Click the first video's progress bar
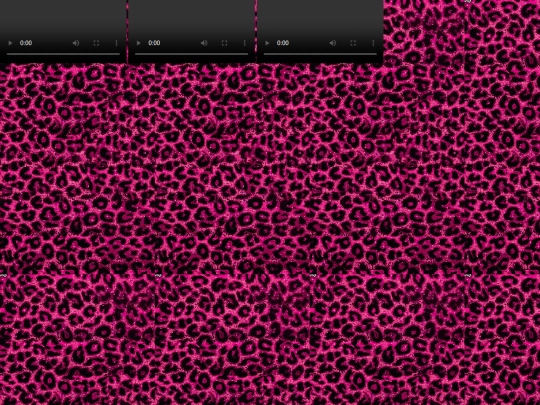The width and height of the screenshot is (540, 405). tap(63, 54)
